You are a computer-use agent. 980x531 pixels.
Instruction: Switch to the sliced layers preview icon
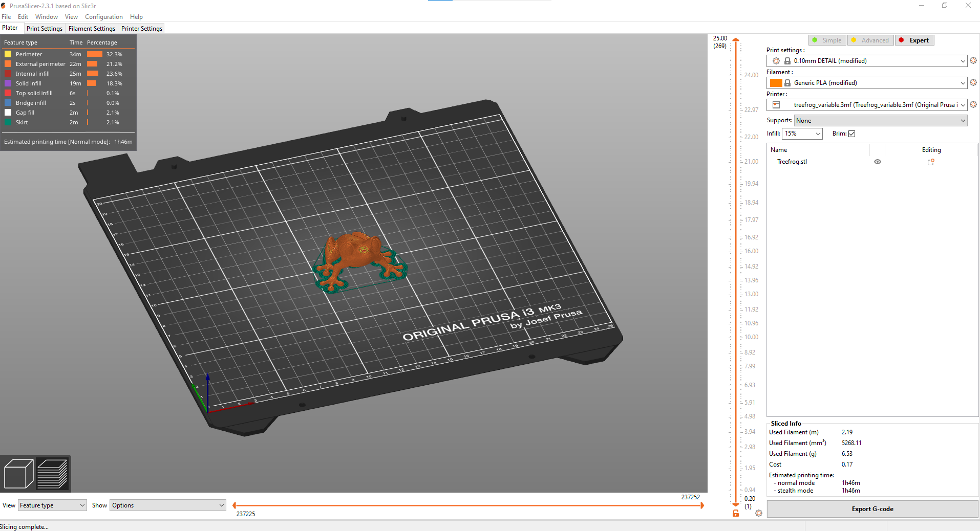click(52, 473)
